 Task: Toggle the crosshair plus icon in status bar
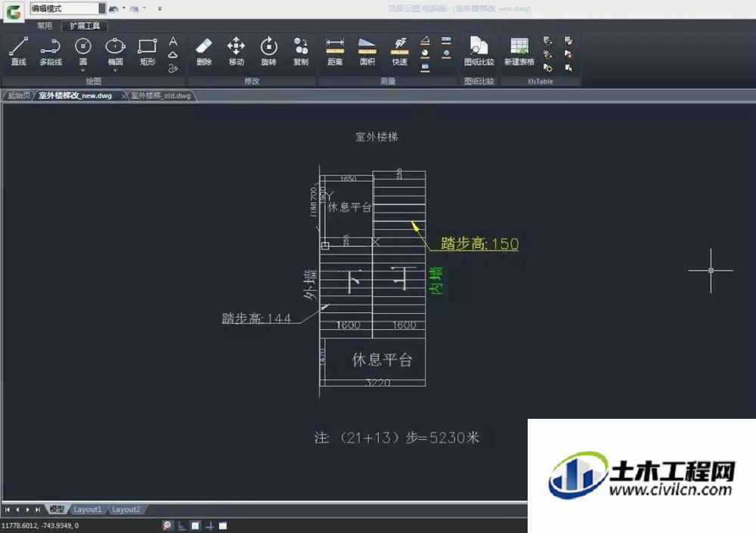(209, 525)
